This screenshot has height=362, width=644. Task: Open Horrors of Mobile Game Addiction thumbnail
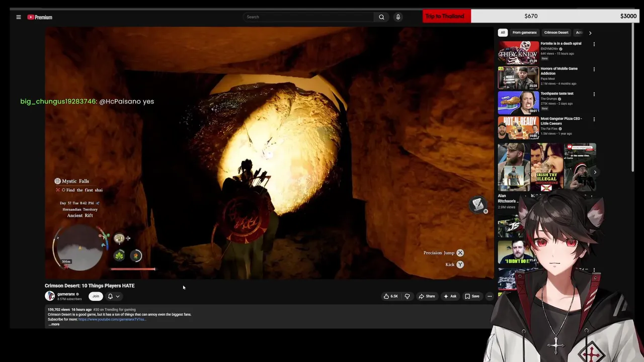(x=518, y=77)
